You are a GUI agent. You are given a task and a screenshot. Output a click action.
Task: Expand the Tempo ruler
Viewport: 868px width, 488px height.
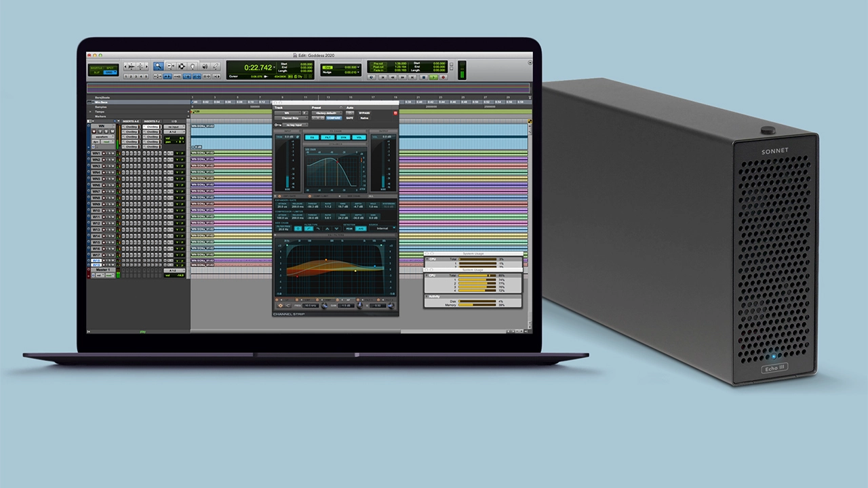92,112
